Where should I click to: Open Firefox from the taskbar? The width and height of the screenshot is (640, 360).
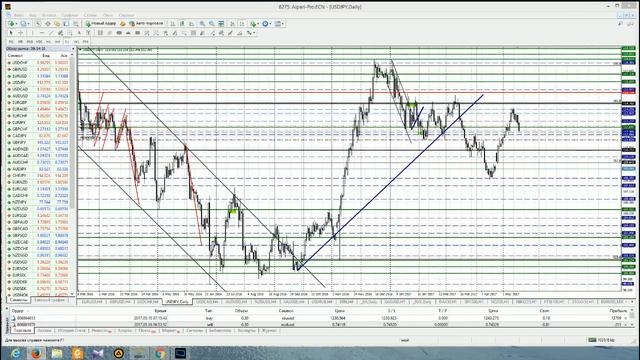(x=36, y=353)
